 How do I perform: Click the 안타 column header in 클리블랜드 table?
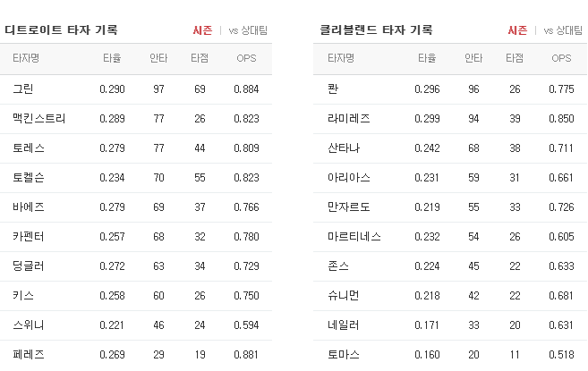(x=473, y=58)
